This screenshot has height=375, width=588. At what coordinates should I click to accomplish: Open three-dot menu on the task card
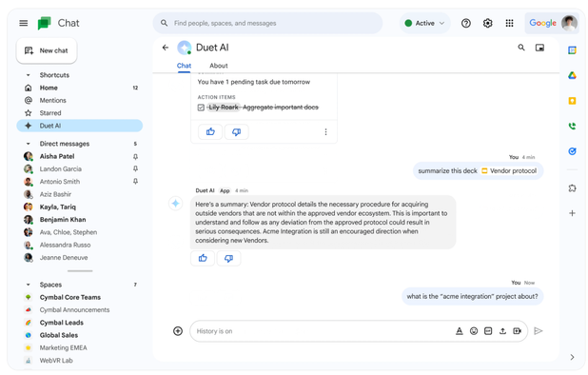click(325, 132)
